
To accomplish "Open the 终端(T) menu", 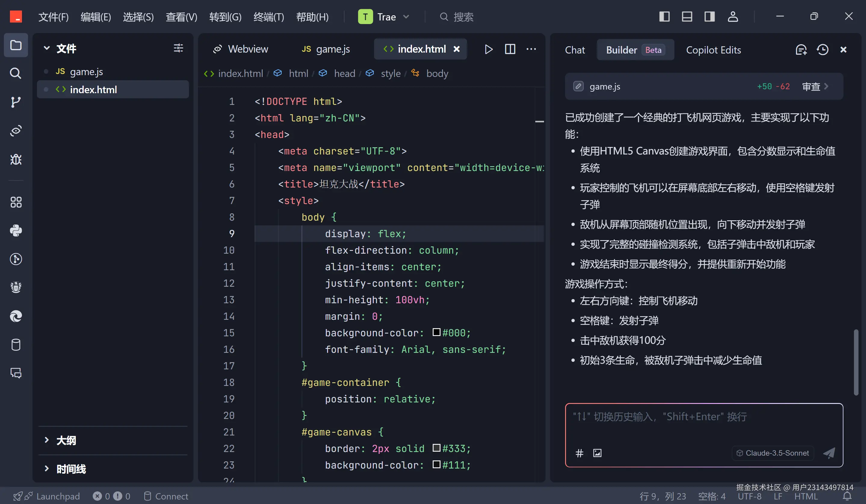I will point(268,17).
